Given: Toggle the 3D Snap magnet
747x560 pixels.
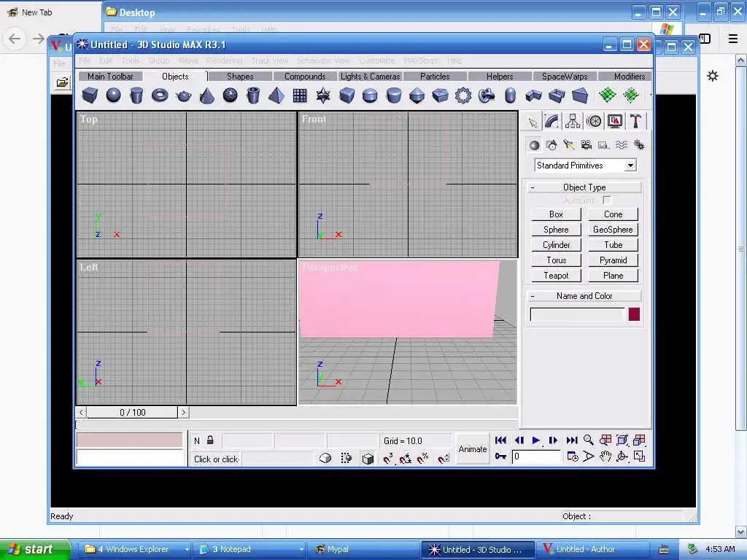Looking at the screenshot, I should click(388, 458).
